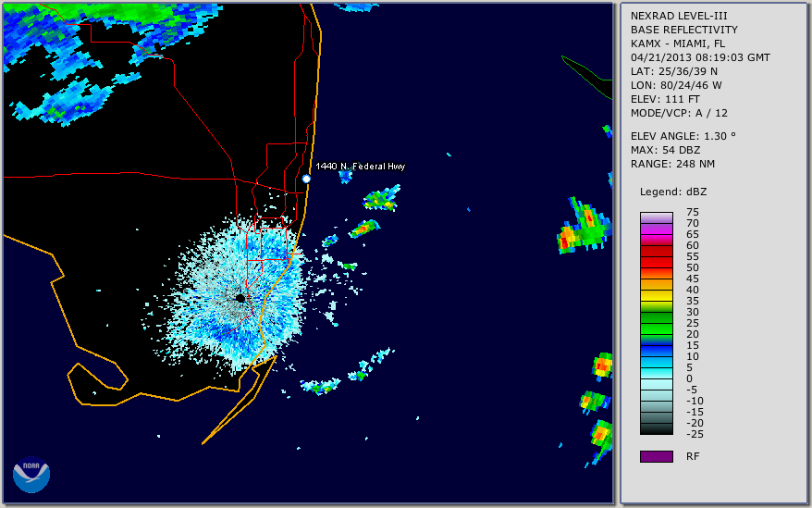Select 'MODE/VCP: A / 12' text
The image size is (812, 508).
679,113
